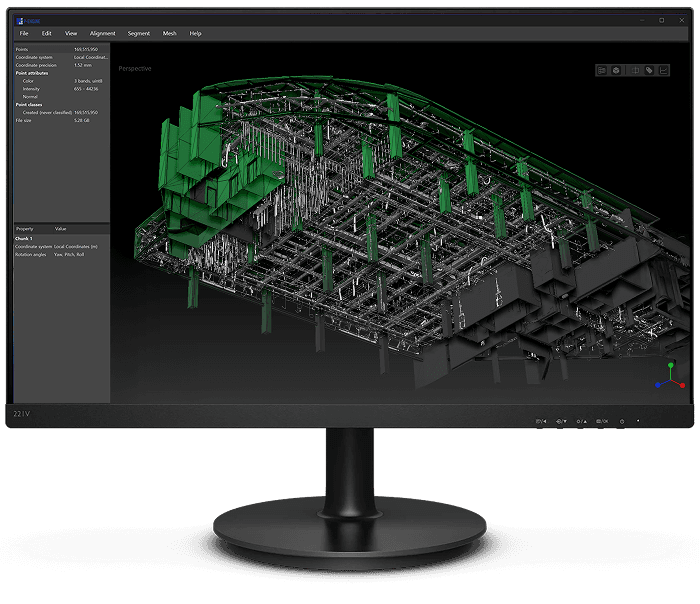700x604 pixels.
Task: Collapse the Point attributes group
Action: (x=32, y=73)
